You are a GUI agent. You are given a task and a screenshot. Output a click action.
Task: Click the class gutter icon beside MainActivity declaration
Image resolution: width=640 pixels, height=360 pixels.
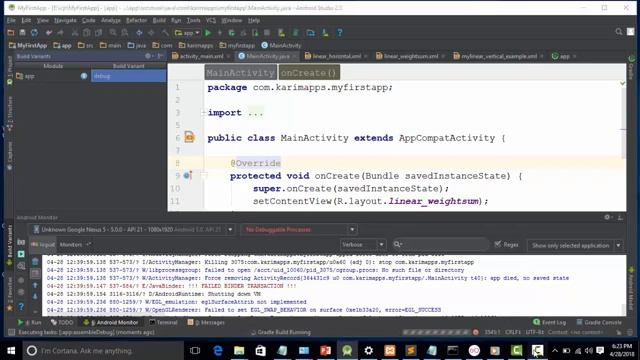189,137
